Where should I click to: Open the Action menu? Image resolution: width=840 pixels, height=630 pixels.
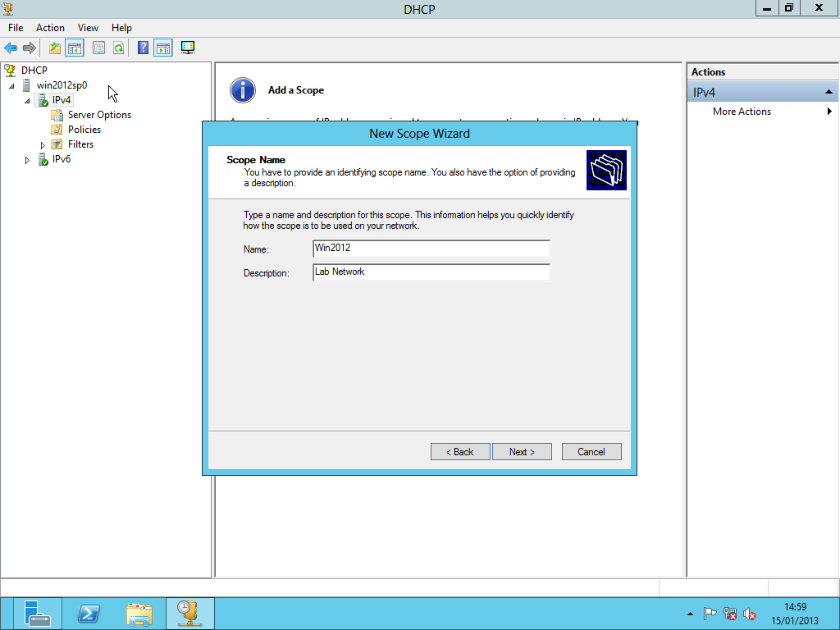[50, 28]
